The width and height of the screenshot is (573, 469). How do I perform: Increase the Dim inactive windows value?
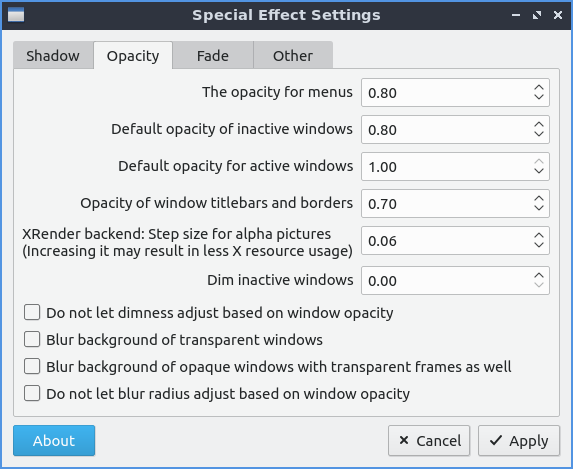(539, 276)
